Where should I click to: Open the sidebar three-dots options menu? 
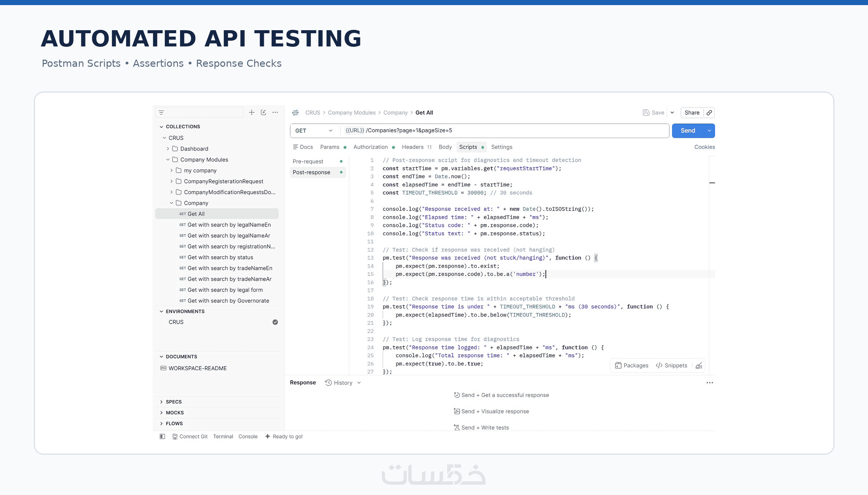pyautogui.click(x=275, y=113)
